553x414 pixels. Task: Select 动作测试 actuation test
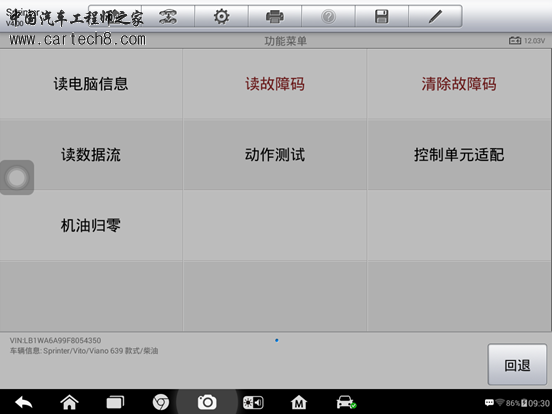(275, 155)
